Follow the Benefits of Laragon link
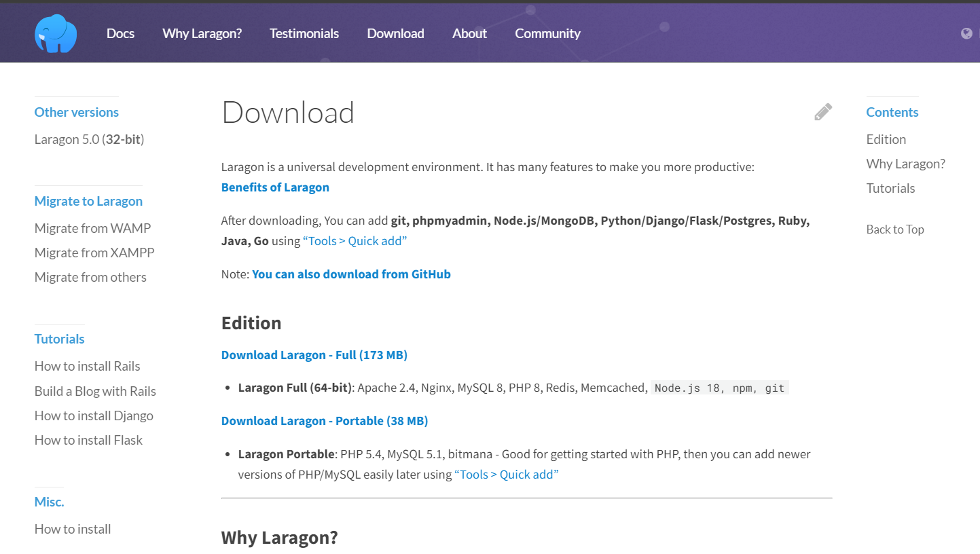 [x=275, y=187]
